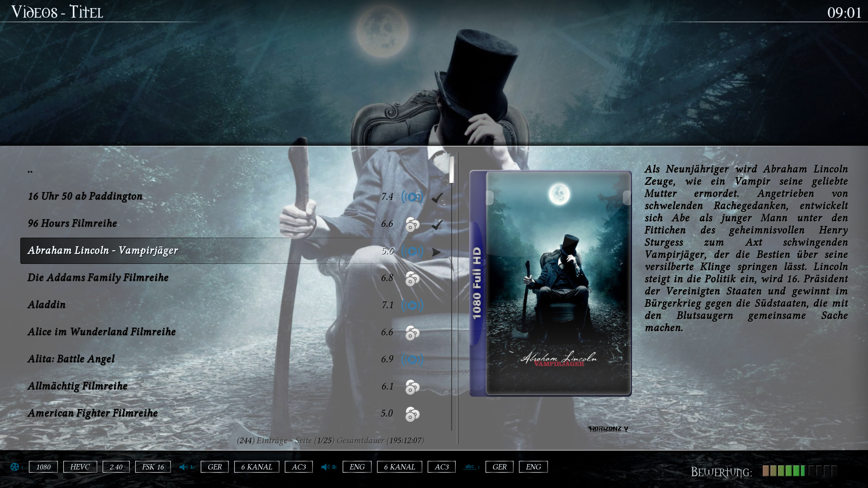Click the 09:01 clock
Viewport: 868px width, 488px height.
tap(844, 13)
